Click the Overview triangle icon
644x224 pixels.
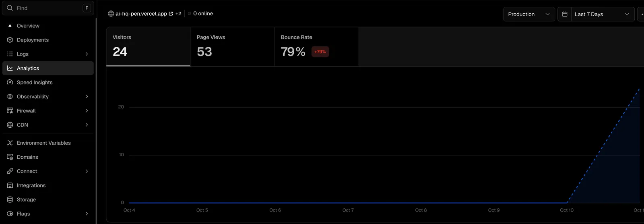10,25
